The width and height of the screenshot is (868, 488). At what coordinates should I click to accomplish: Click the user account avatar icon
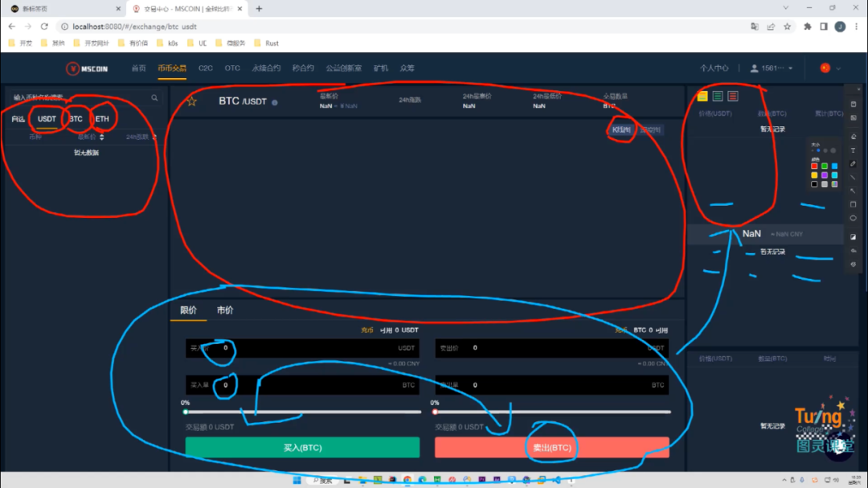[840, 27]
